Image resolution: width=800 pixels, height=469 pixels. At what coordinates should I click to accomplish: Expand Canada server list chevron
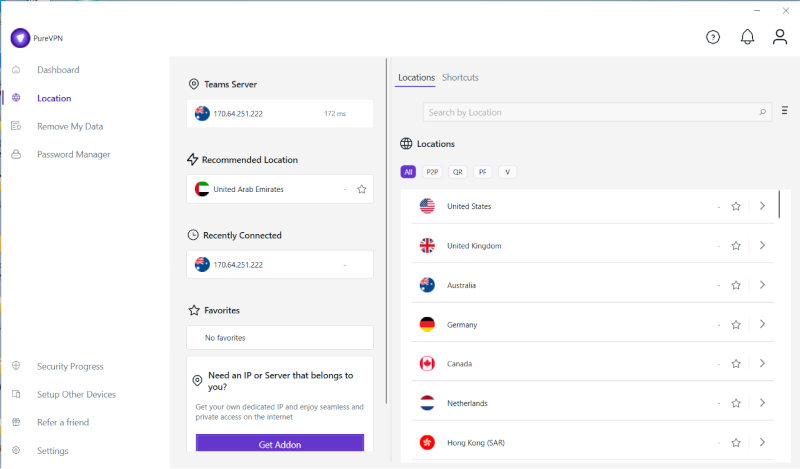coord(762,363)
